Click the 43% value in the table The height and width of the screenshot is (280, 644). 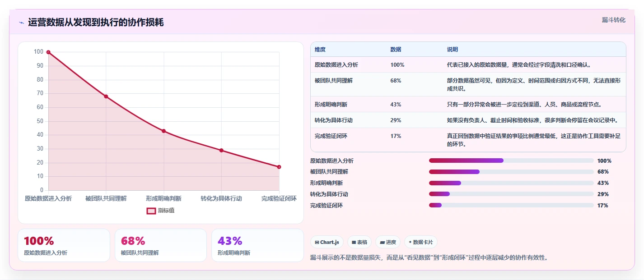click(396, 105)
